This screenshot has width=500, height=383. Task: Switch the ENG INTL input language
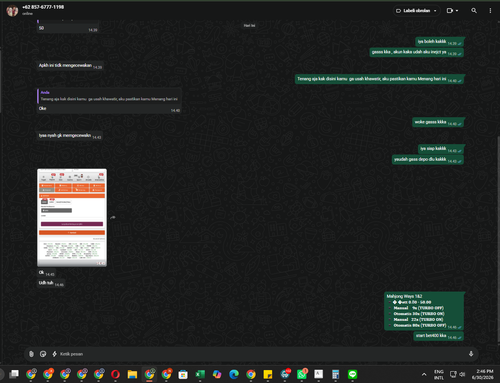click(x=439, y=374)
